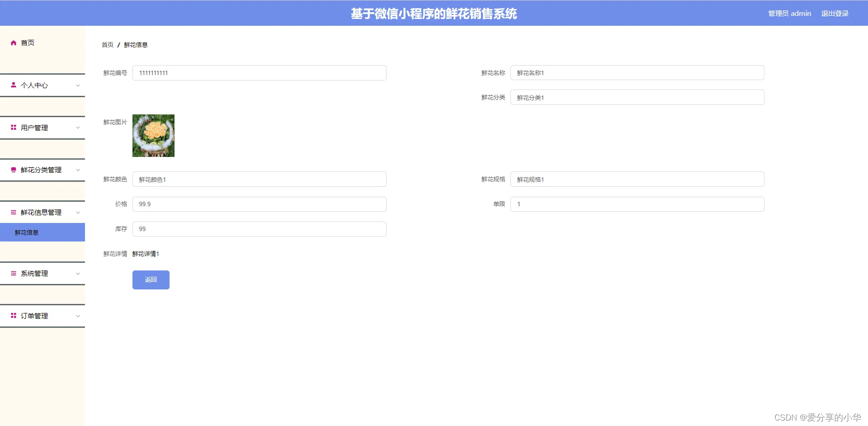Open the flower bouquet thumbnail image
The height and width of the screenshot is (426, 868).
coord(153,136)
